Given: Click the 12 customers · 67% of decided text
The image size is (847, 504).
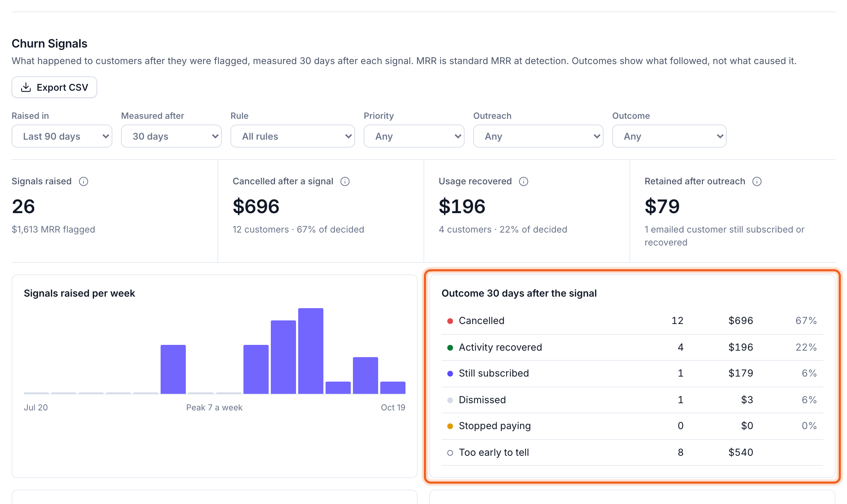Looking at the screenshot, I should (298, 229).
